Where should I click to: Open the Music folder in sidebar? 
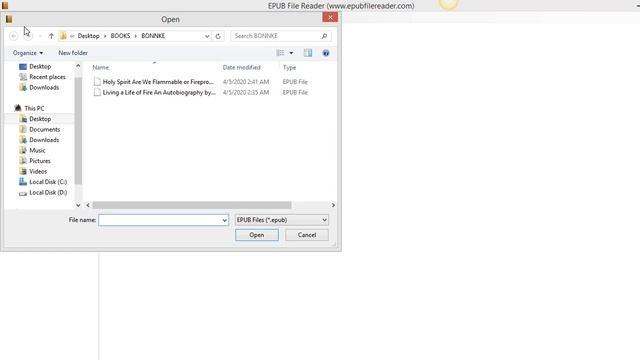tap(37, 151)
